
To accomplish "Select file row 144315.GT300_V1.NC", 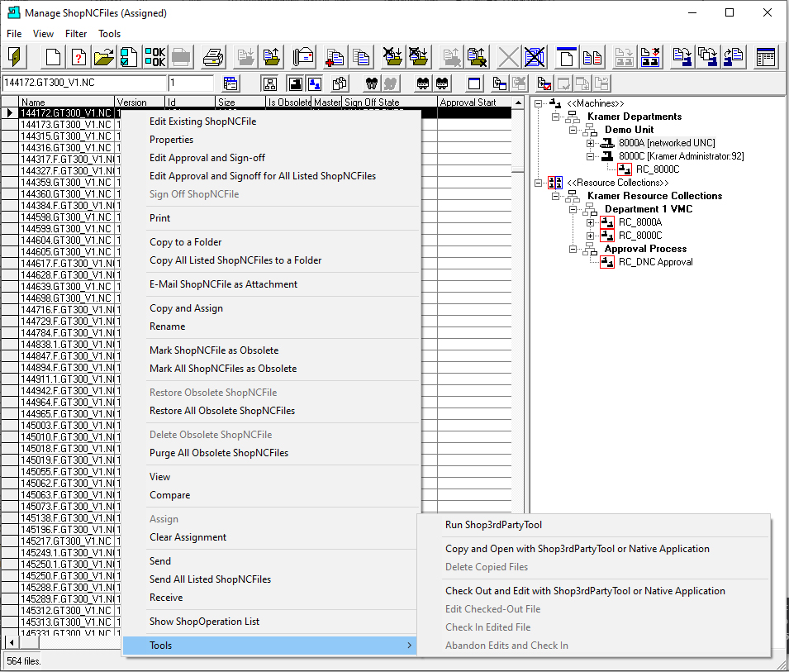I will tap(66, 136).
